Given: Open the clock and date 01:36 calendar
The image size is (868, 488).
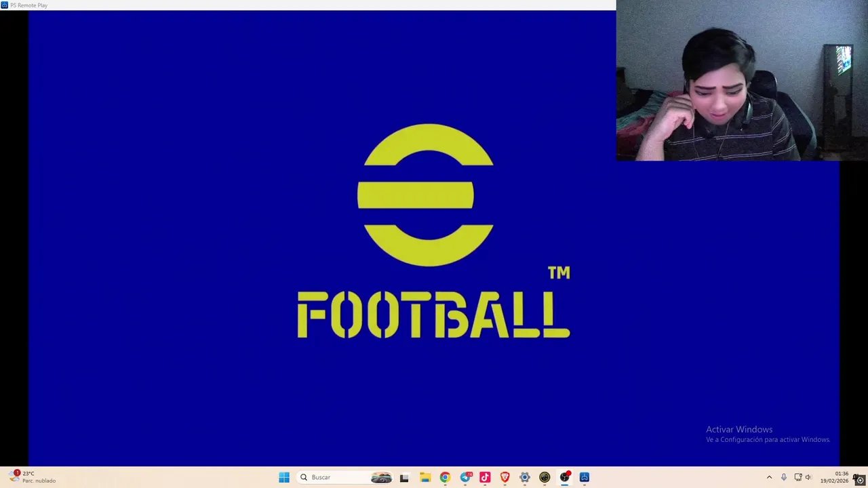Looking at the screenshot, I should (835, 477).
